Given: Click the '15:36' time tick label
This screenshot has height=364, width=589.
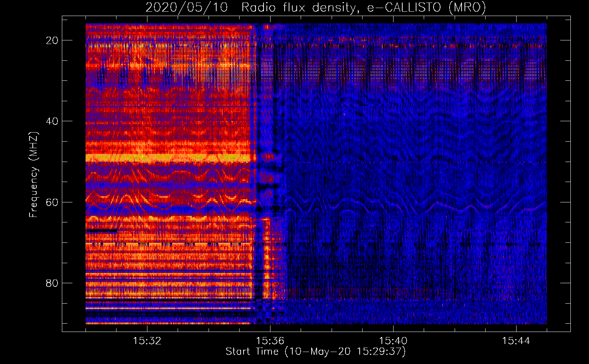Looking at the screenshot, I should pos(270,341).
